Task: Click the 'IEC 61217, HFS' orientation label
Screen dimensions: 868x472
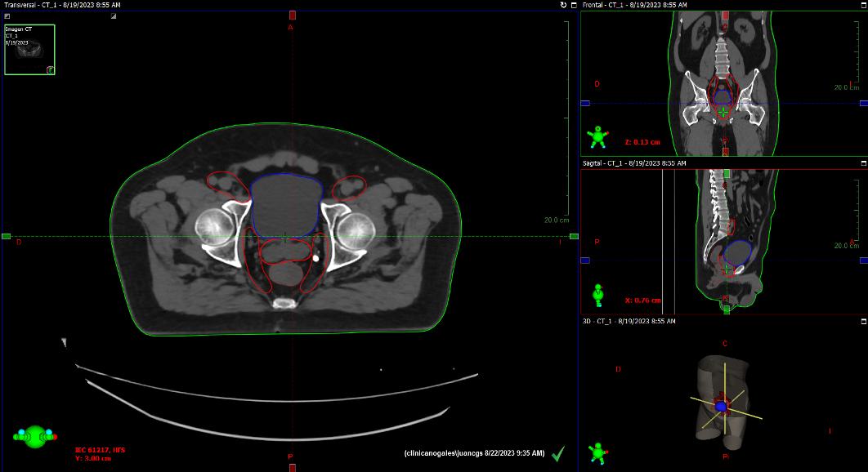Action: click(101, 450)
